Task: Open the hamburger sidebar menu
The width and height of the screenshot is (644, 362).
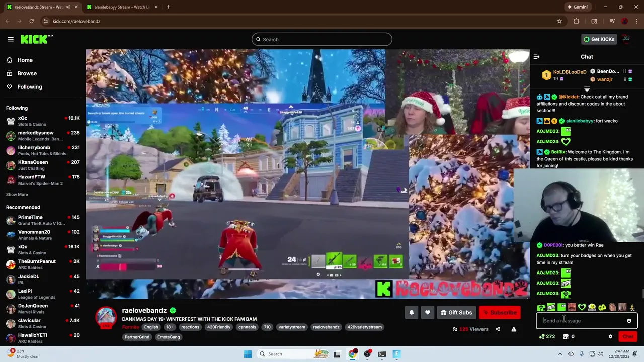Action: 11,39
